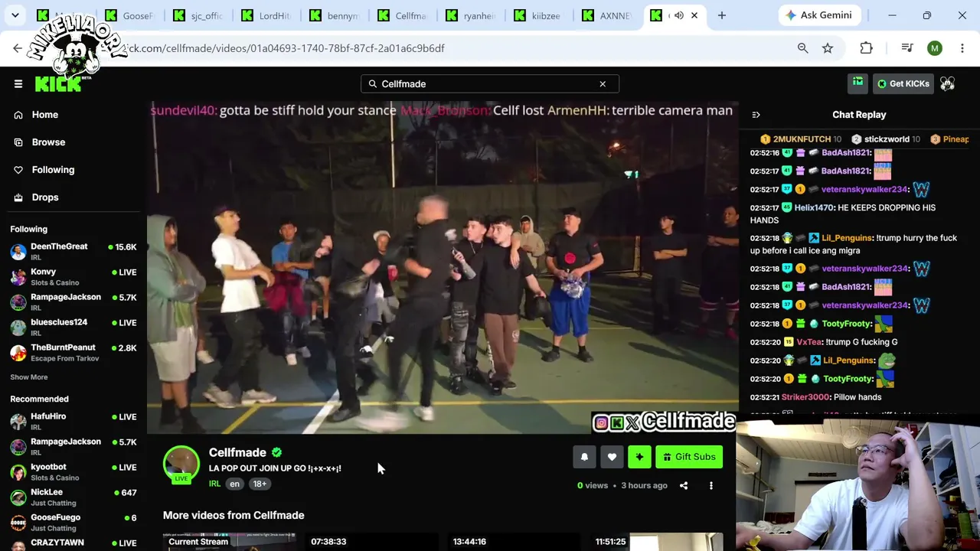Screen dimensions: 980x551
Task: Click Helix1470's username in chat
Action: click(814, 207)
